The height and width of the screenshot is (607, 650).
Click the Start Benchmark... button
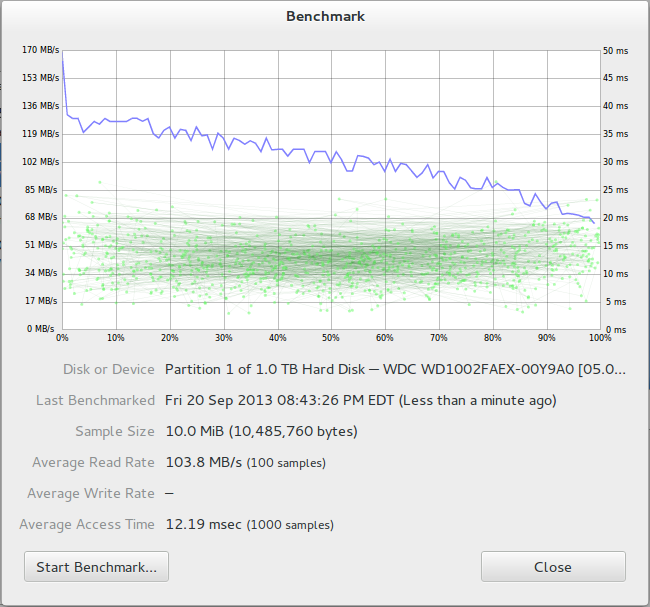pyautogui.click(x=96, y=566)
